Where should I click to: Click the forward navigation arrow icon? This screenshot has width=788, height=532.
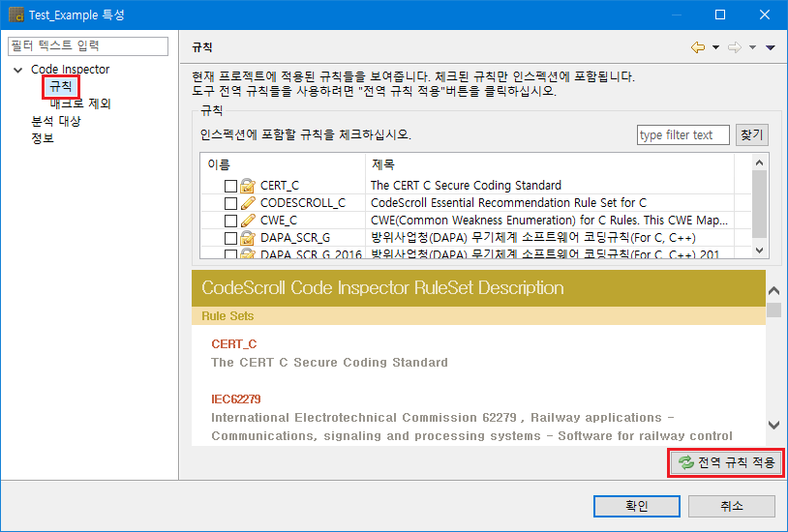735,47
